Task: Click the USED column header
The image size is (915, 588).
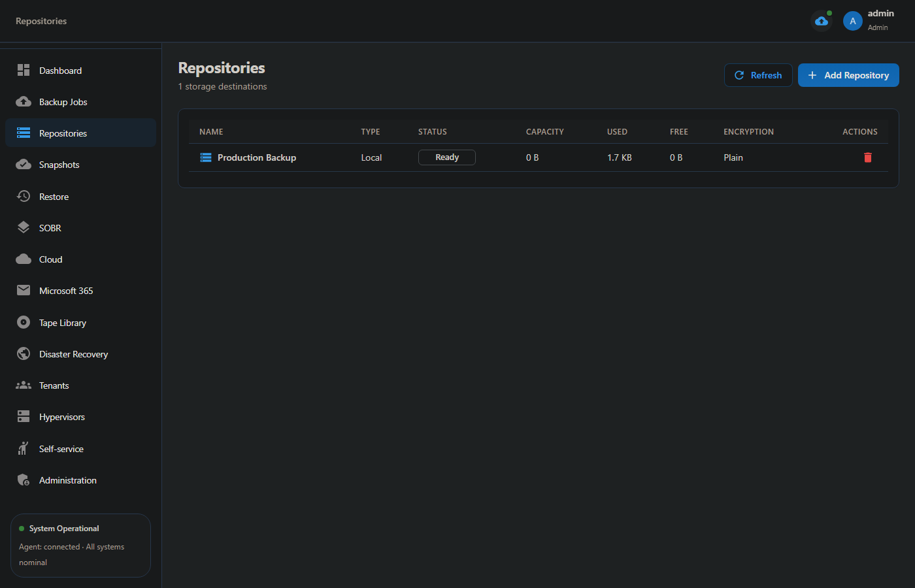Action: pyautogui.click(x=617, y=131)
